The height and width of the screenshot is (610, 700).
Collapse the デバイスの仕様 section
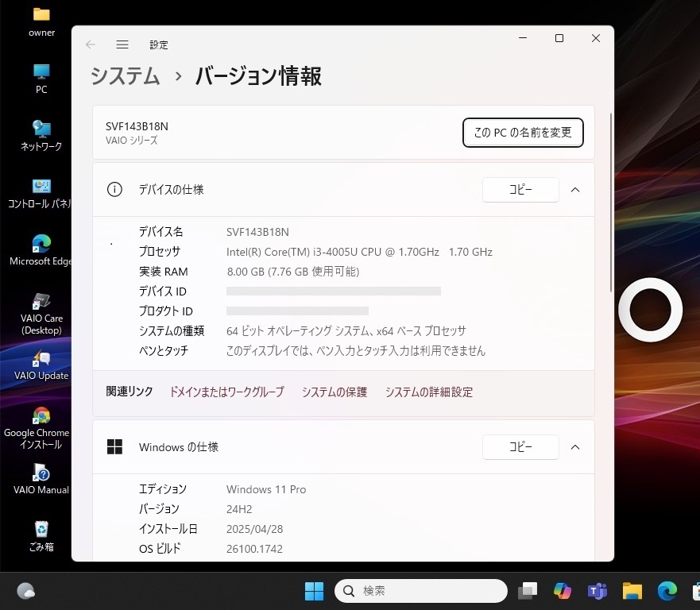(x=575, y=190)
